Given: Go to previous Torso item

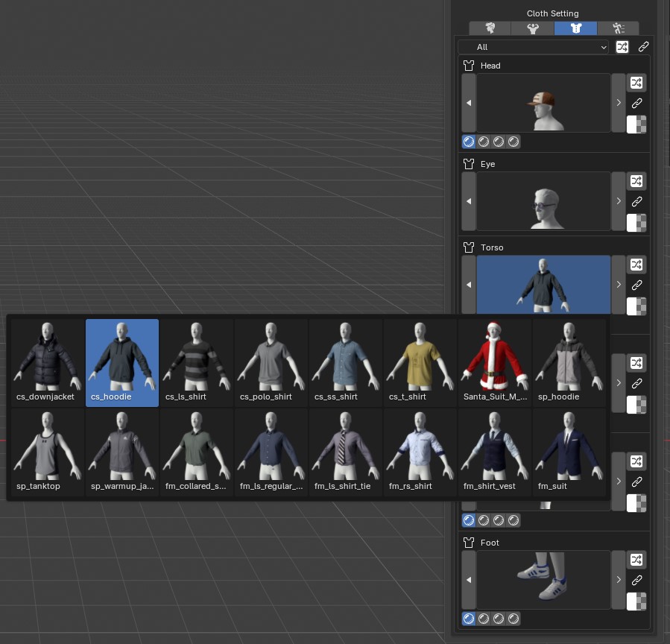Looking at the screenshot, I should pyautogui.click(x=469, y=285).
